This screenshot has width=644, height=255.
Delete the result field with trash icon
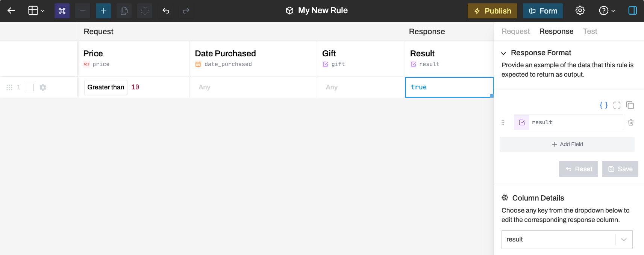tap(631, 122)
